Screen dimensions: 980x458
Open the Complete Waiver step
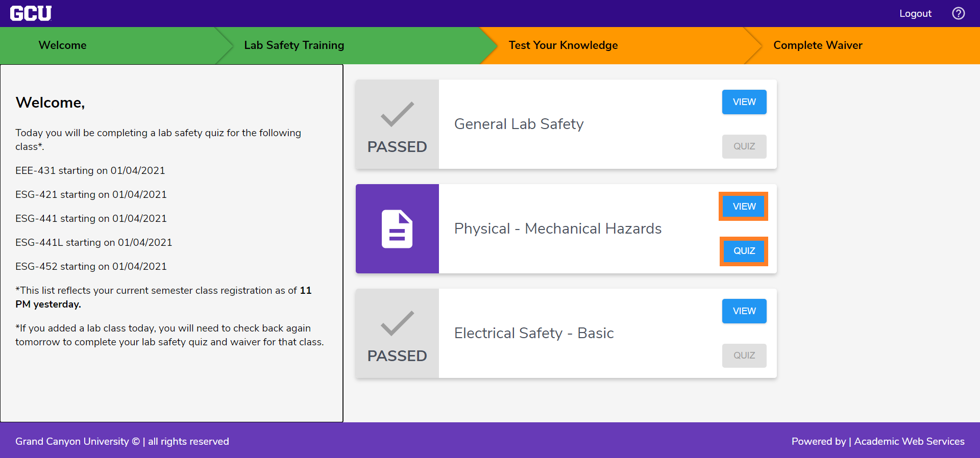pos(818,45)
